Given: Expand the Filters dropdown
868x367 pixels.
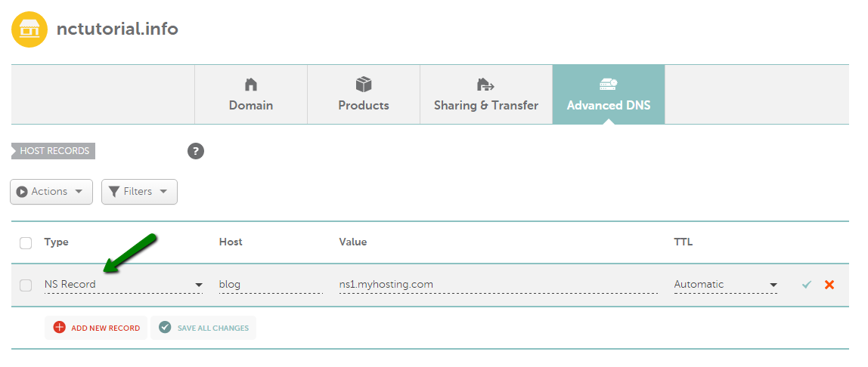Looking at the screenshot, I should 139,192.
